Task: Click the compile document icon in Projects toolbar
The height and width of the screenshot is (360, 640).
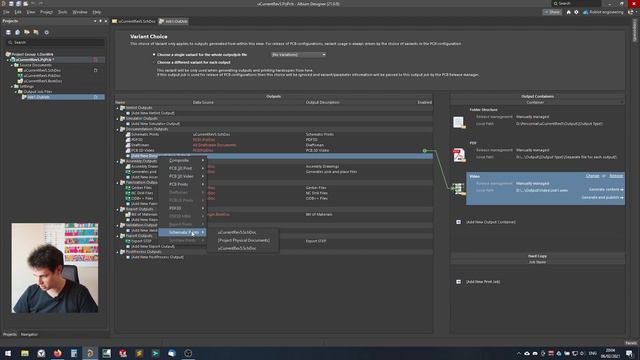Action: click(18, 32)
